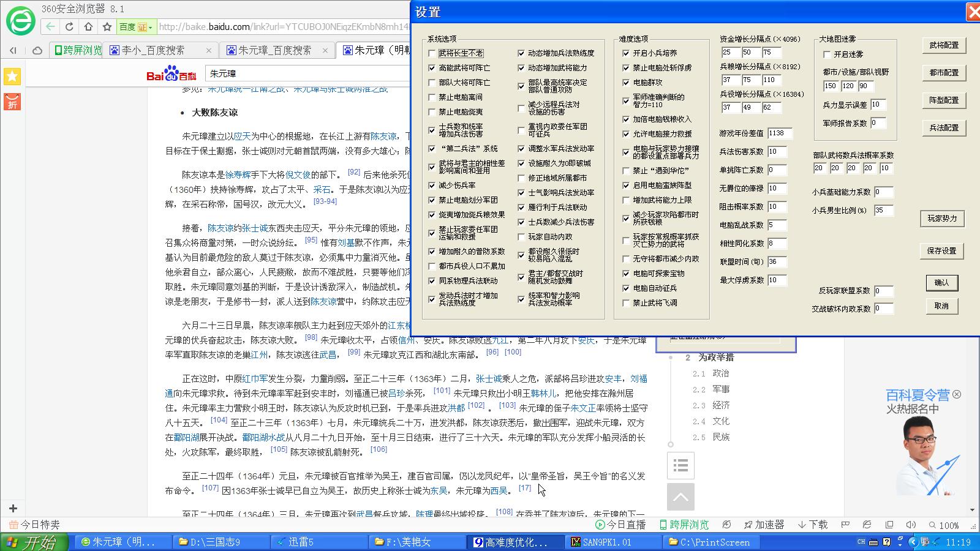Open the yellow star favorites sidebar icon
Image resolution: width=980 pixels, height=551 pixels.
[x=12, y=77]
